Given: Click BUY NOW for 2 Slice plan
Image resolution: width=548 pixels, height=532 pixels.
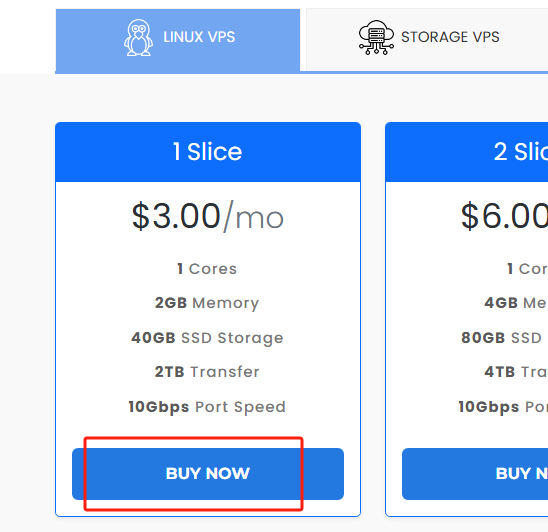Looking at the screenshot, I should [x=475, y=474].
